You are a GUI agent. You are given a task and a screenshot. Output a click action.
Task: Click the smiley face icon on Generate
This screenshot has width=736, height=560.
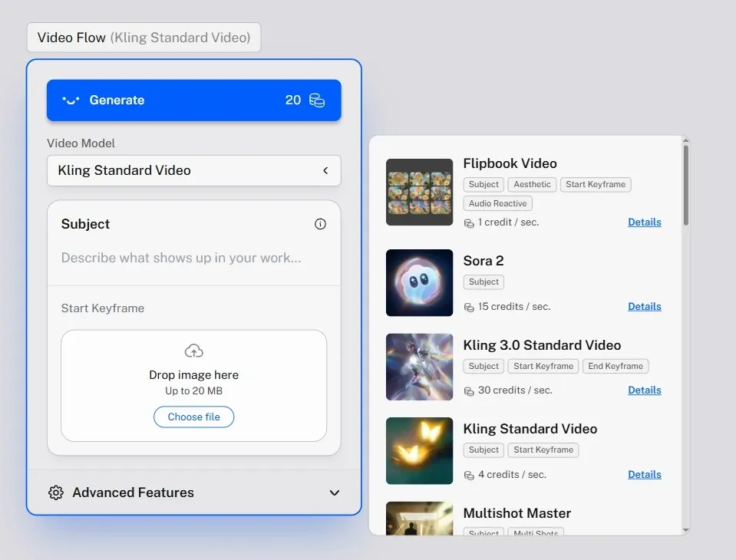(x=71, y=100)
